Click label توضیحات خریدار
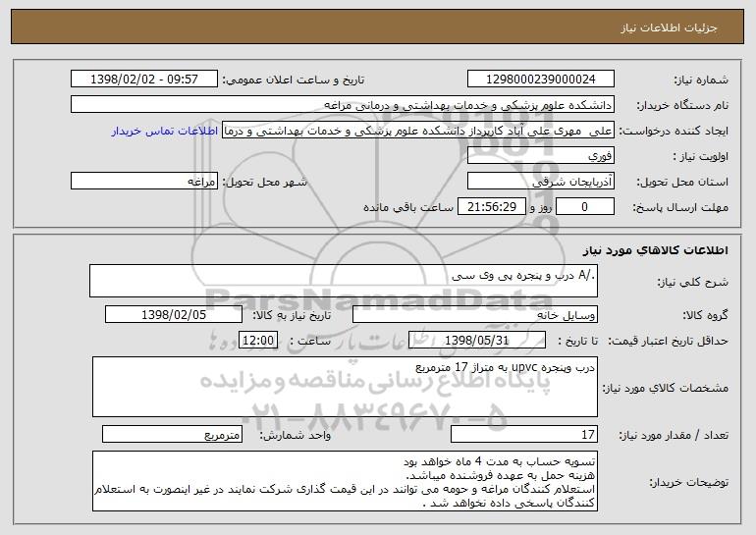The height and width of the screenshot is (535, 756). coord(688,482)
